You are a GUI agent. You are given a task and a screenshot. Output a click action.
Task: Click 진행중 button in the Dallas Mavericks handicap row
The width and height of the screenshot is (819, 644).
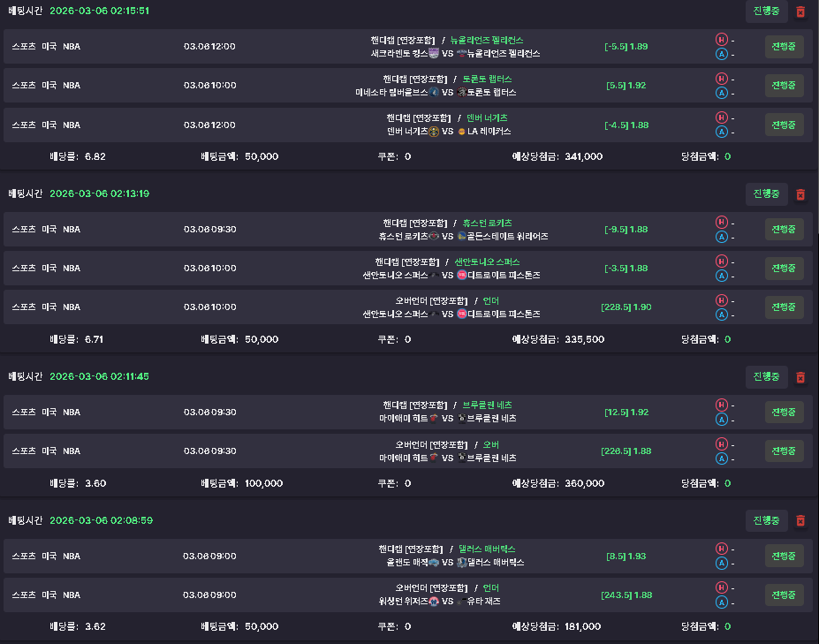[x=784, y=557]
